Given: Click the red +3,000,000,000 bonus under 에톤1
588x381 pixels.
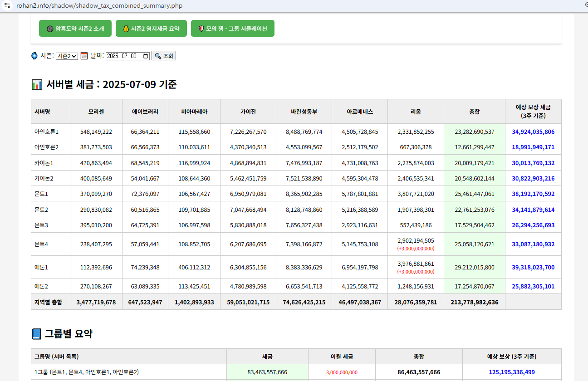Looking at the screenshot, I should click(x=416, y=272).
